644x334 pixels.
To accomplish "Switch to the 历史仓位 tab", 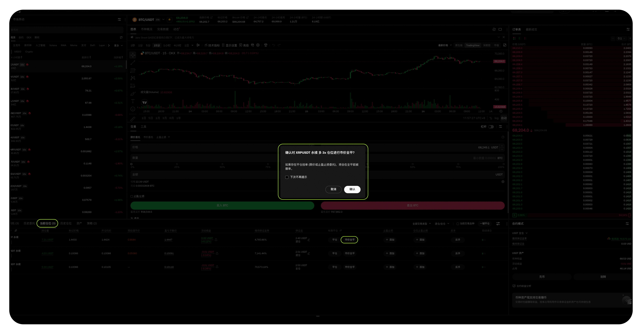I will pyautogui.click(x=66, y=223).
